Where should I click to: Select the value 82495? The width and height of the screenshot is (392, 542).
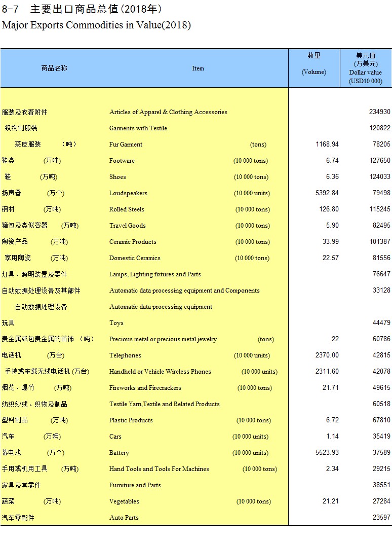(381, 226)
